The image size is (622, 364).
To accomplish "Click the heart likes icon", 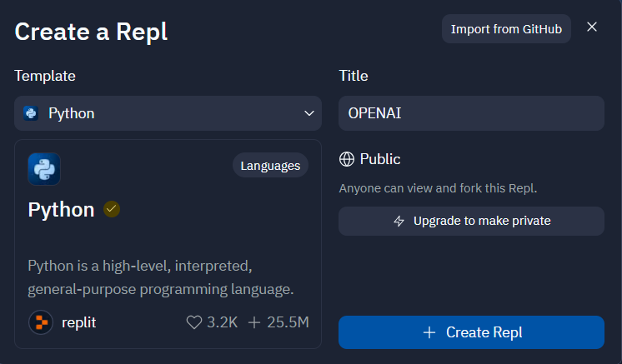I will click(194, 322).
